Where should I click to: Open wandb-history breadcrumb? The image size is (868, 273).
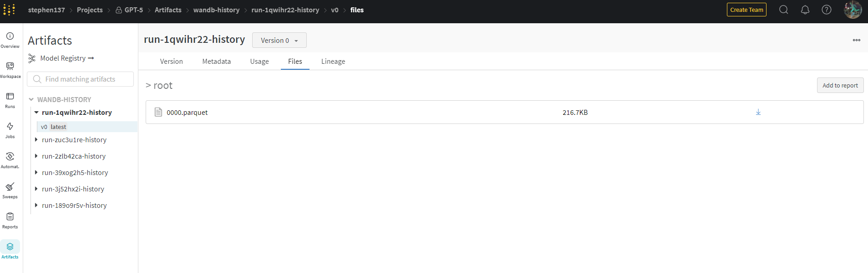point(216,10)
